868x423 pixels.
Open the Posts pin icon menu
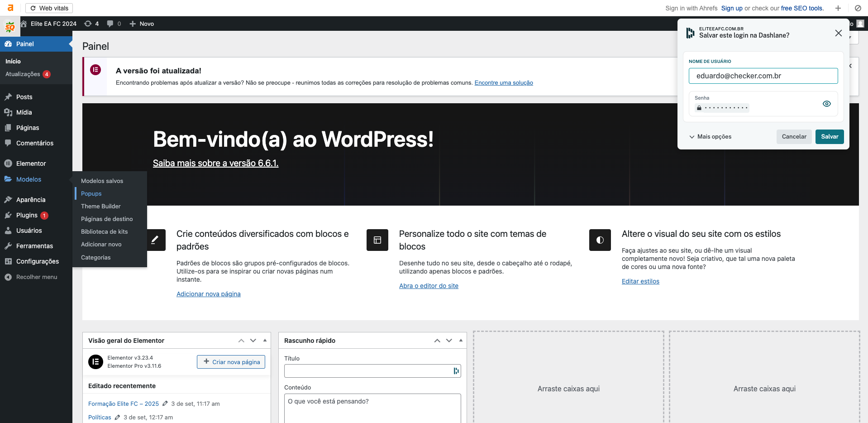coord(8,97)
